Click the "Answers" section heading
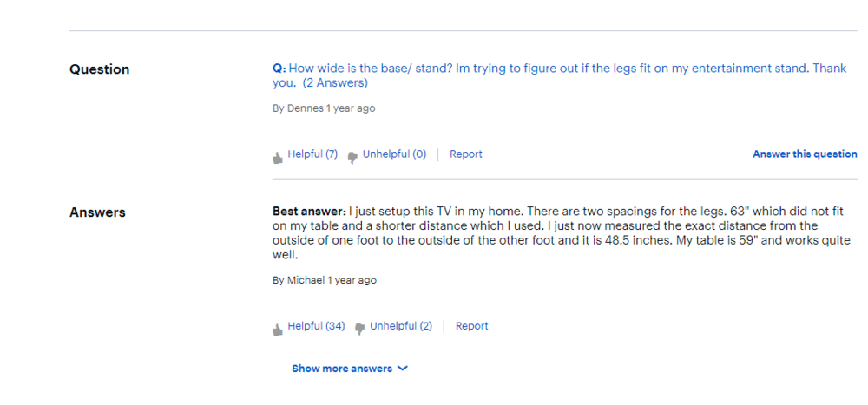The height and width of the screenshot is (405, 868). point(97,212)
